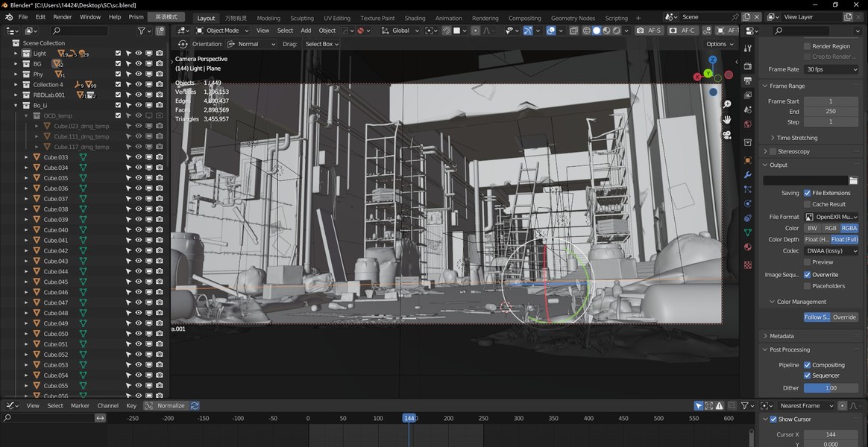Disable the Compositing pipeline checkbox

807,365
